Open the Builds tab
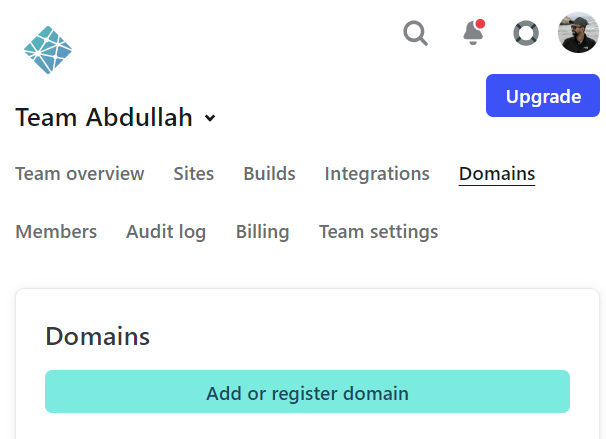Screen dimensions: 606x439 point(269,174)
